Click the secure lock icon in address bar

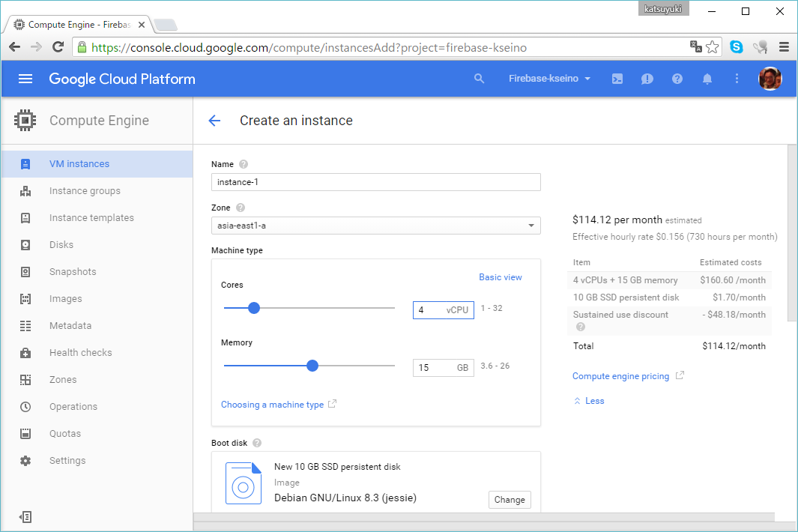click(82, 47)
